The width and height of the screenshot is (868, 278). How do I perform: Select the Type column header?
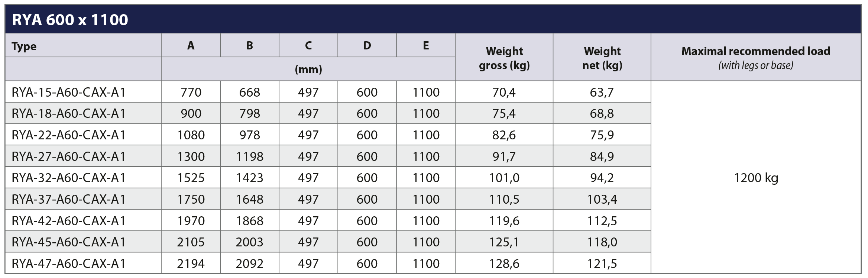pos(24,46)
